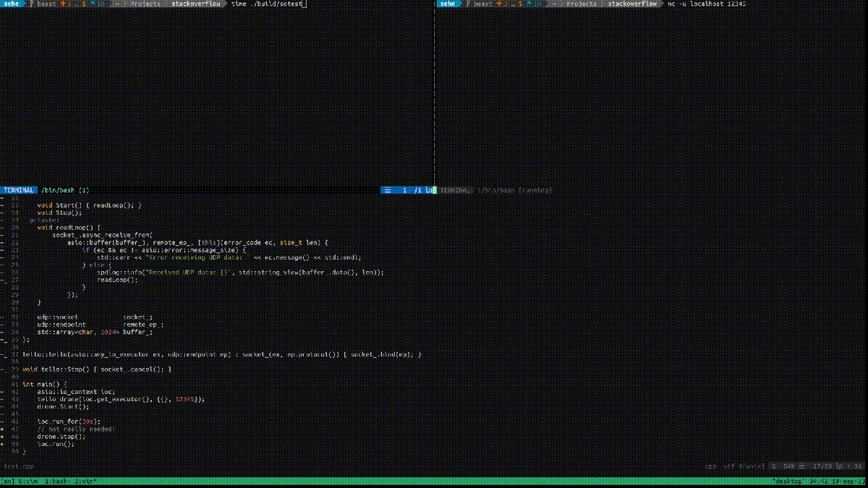Click the 'cpp' filetype indicator in vim statusline
This screenshot has width=868, height=488.
(710, 466)
